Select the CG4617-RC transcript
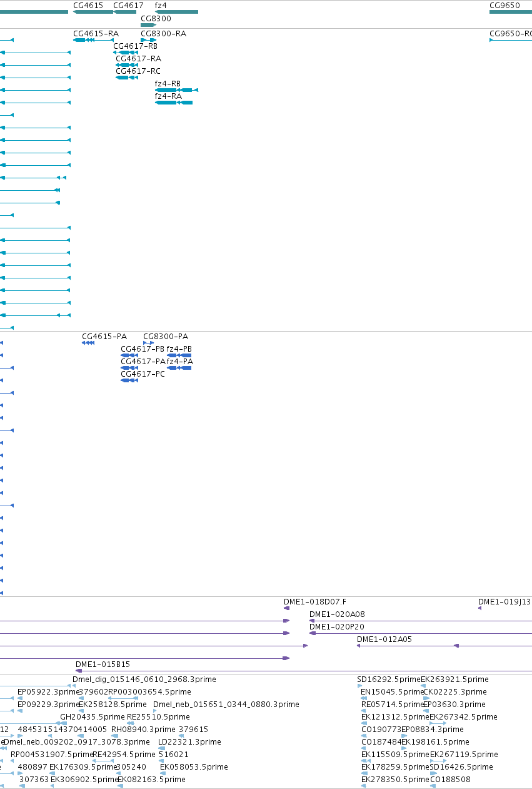The width and height of the screenshot is (532, 789). click(x=127, y=78)
